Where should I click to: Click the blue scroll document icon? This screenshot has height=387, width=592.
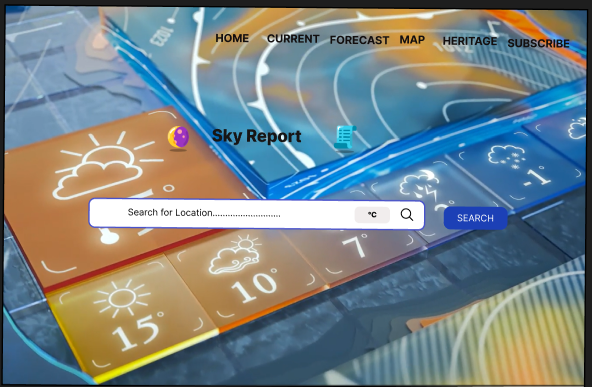[345, 138]
